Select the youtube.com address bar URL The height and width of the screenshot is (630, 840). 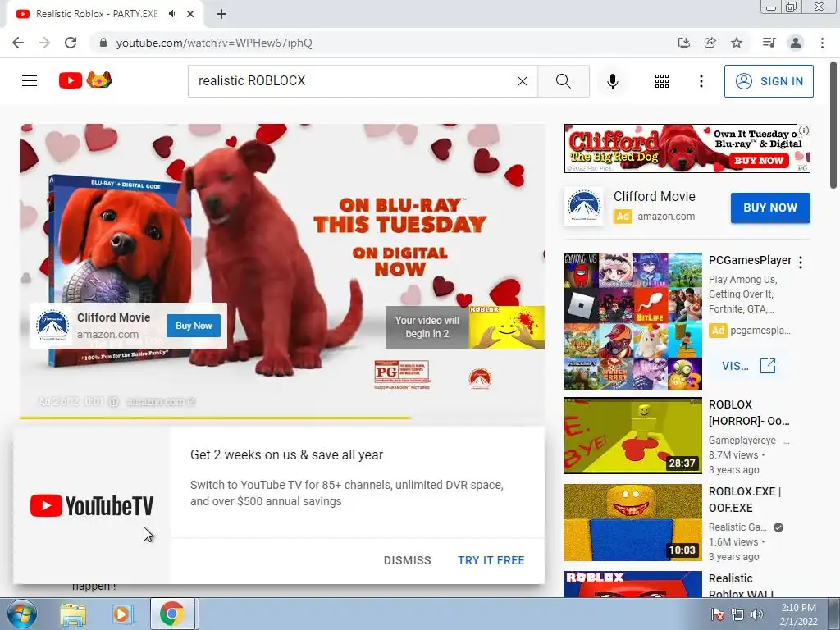(x=214, y=43)
